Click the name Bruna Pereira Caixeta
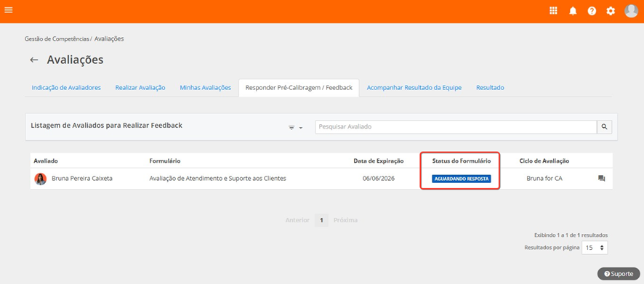644x284 pixels. (x=82, y=179)
